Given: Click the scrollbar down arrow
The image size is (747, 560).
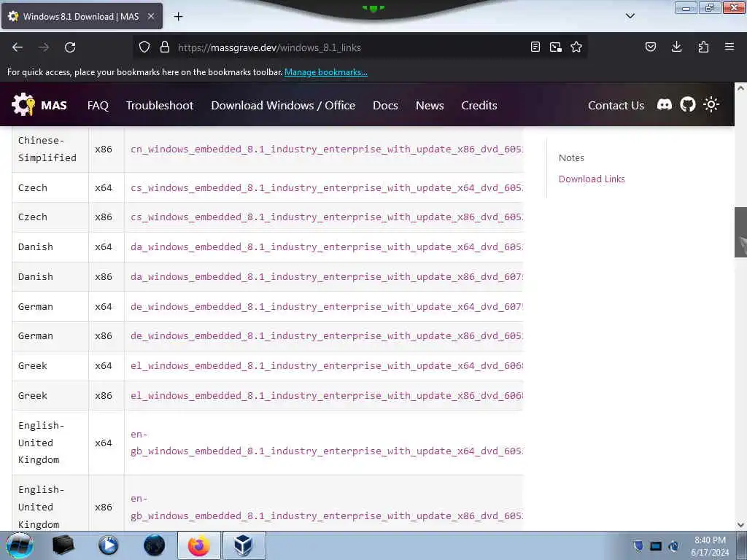Looking at the screenshot, I should (740, 525).
